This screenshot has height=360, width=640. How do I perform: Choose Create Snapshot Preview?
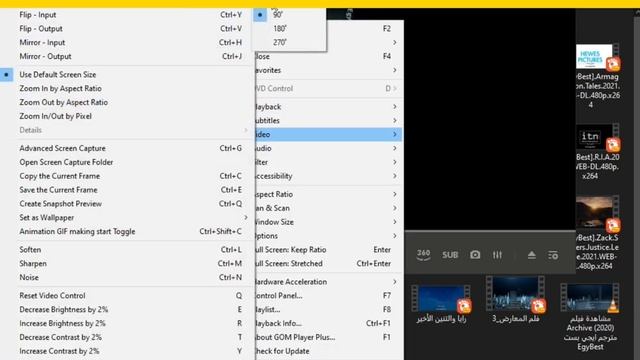pos(126,204)
